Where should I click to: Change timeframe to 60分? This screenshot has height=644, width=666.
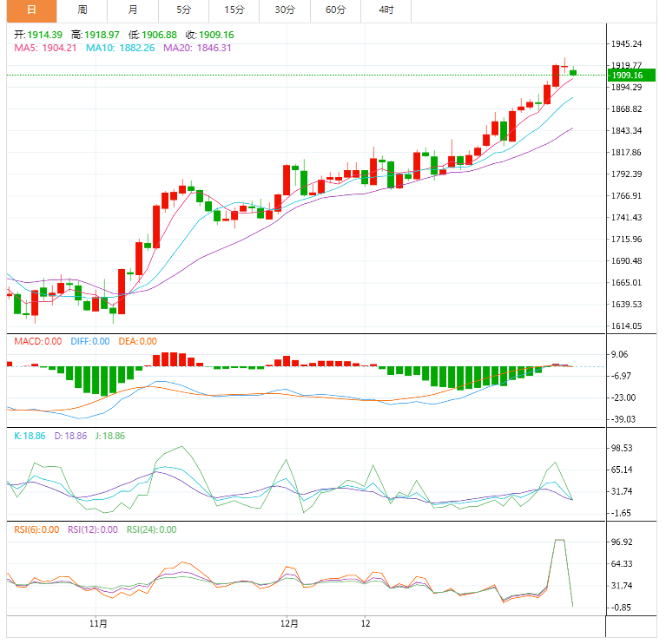coord(335,10)
